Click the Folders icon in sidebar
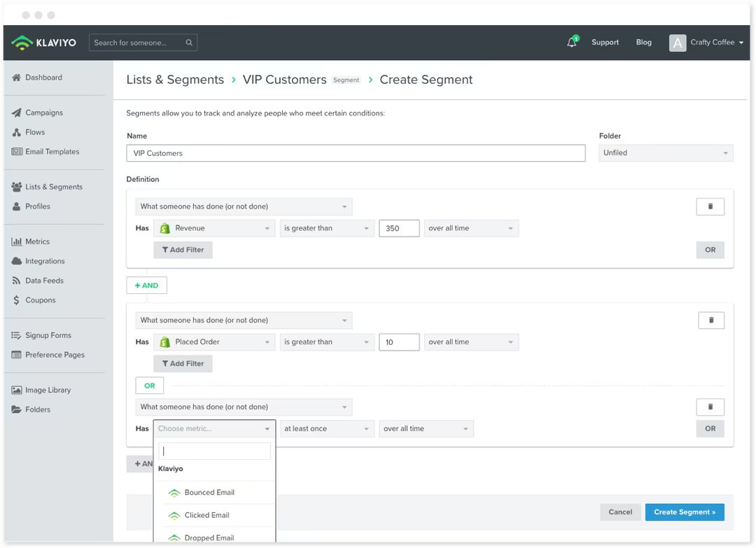Screen dimensions: 756x548 16,409
